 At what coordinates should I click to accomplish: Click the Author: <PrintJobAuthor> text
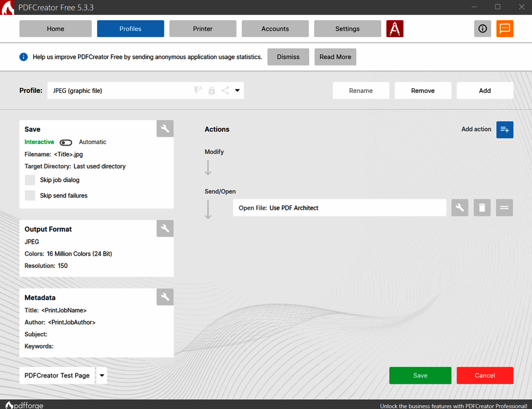point(60,322)
